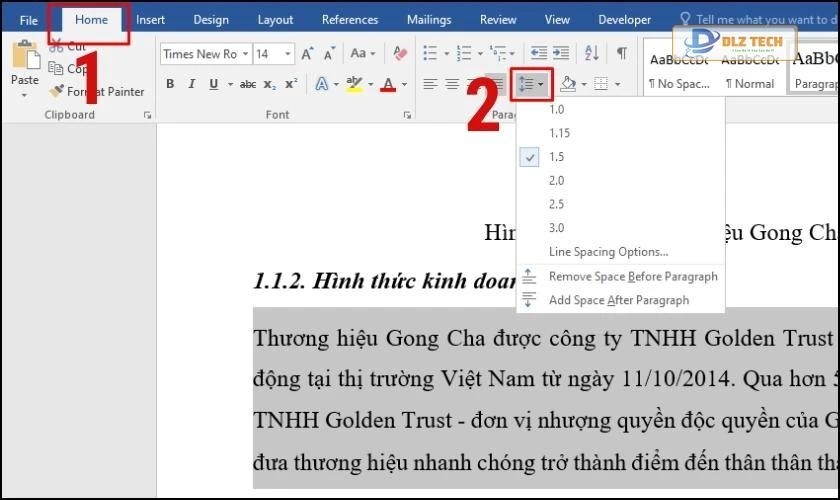Open Line Spacing Options...
840x500 pixels.
[608, 252]
